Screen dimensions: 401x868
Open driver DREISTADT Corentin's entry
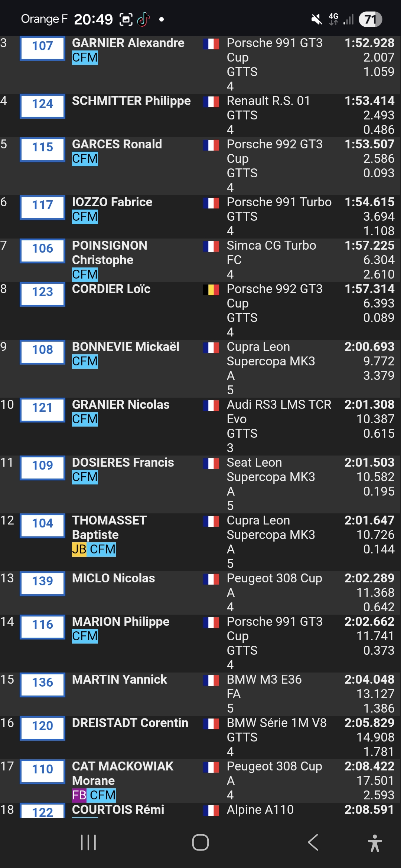click(130, 723)
